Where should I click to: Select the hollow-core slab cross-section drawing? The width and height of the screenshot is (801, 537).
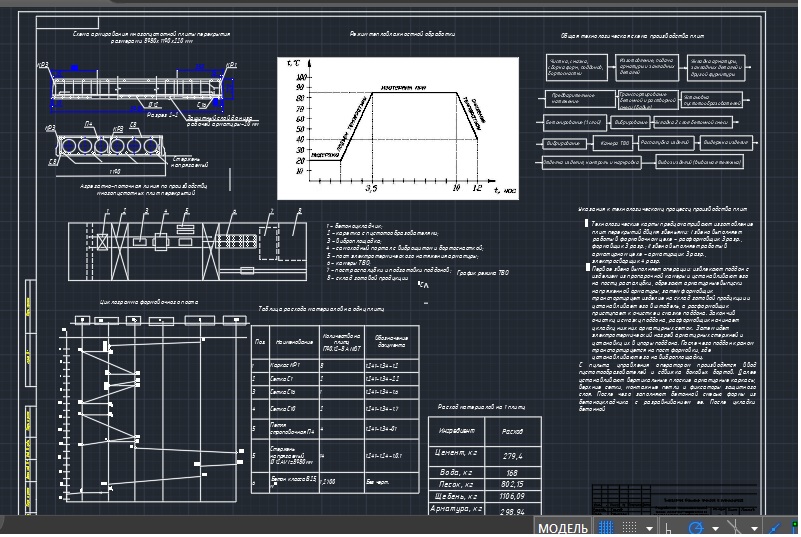111,146
